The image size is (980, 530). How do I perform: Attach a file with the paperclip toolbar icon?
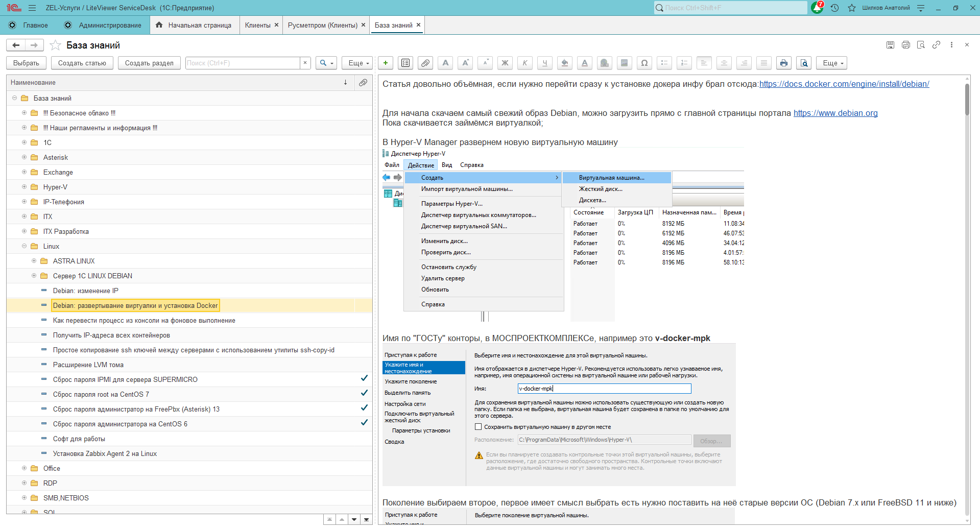(425, 63)
